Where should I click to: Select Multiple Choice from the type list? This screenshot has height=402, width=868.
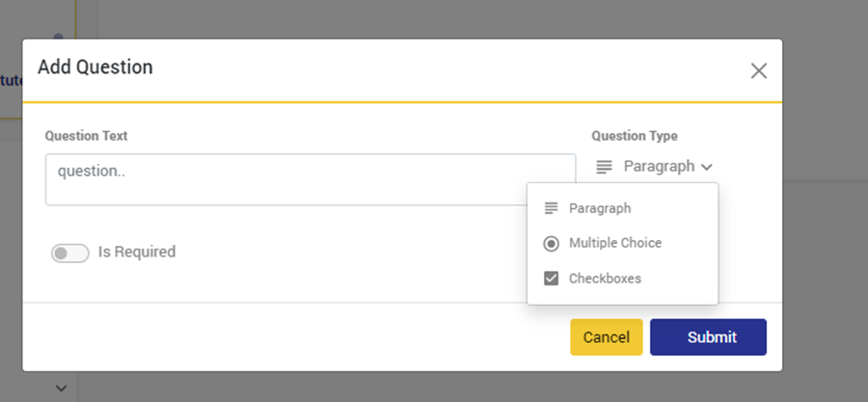tap(615, 243)
